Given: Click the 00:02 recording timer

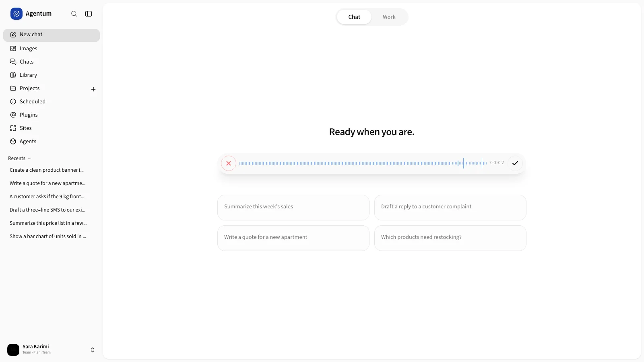Looking at the screenshot, I should (x=497, y=163).
